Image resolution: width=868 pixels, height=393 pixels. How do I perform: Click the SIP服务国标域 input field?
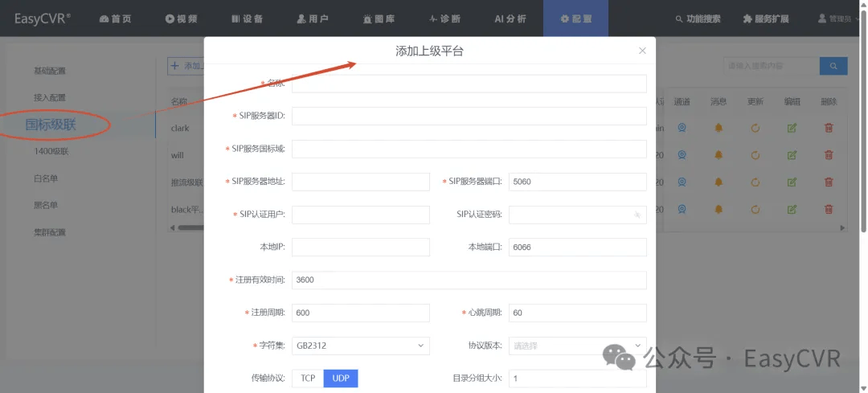tap(469, 149)
